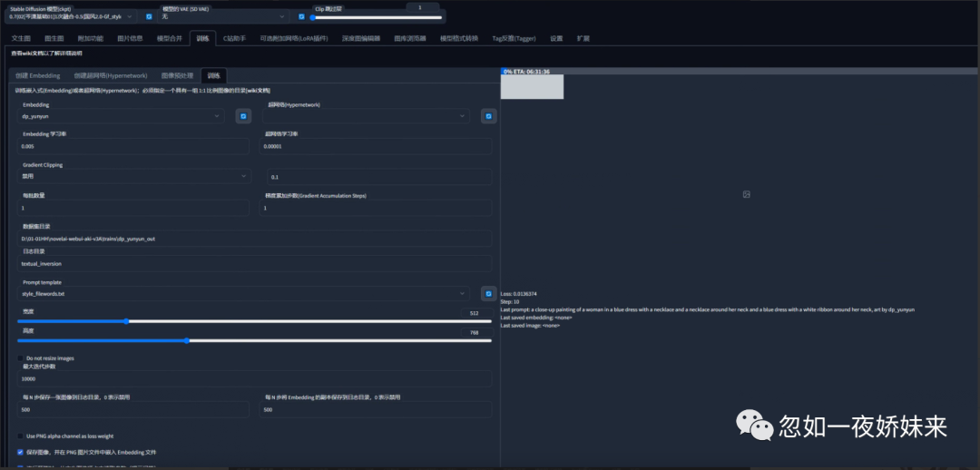
Task: Click the 日志目录 field textual_inversion
Action: coord(254,264)
